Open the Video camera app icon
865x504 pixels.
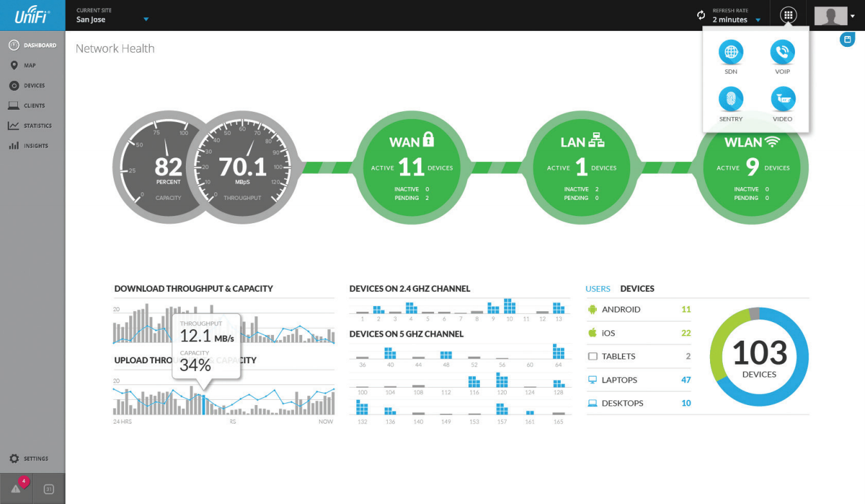[783, 100]
